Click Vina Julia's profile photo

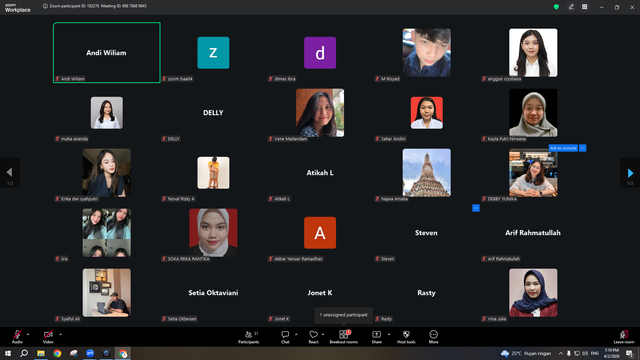pyautogui.click(x=533, y=293)
